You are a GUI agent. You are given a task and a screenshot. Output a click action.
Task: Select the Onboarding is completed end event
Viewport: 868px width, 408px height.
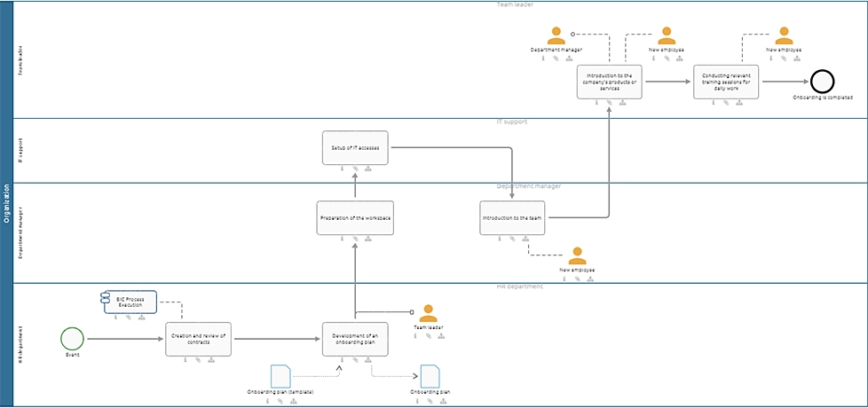tap(822, 82)
